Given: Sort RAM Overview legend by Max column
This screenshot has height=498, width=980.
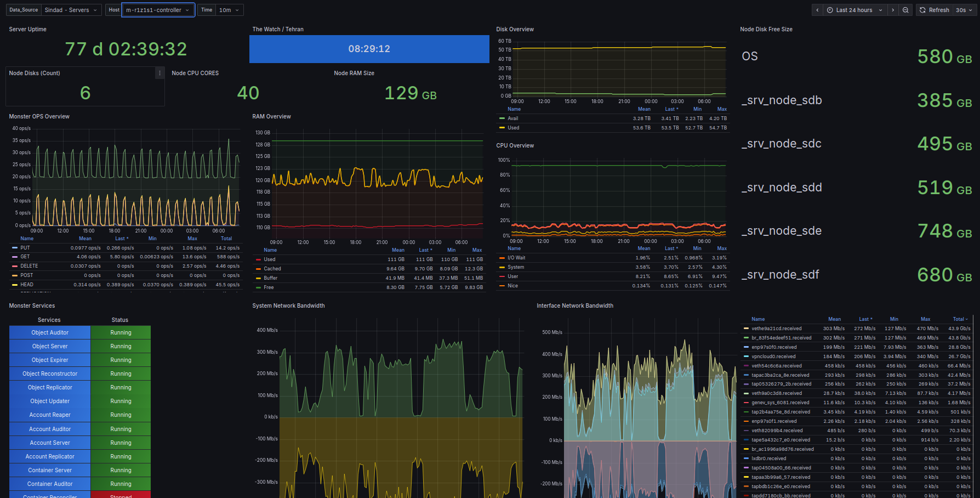Looking at the screenshot, I should point(477,250).
